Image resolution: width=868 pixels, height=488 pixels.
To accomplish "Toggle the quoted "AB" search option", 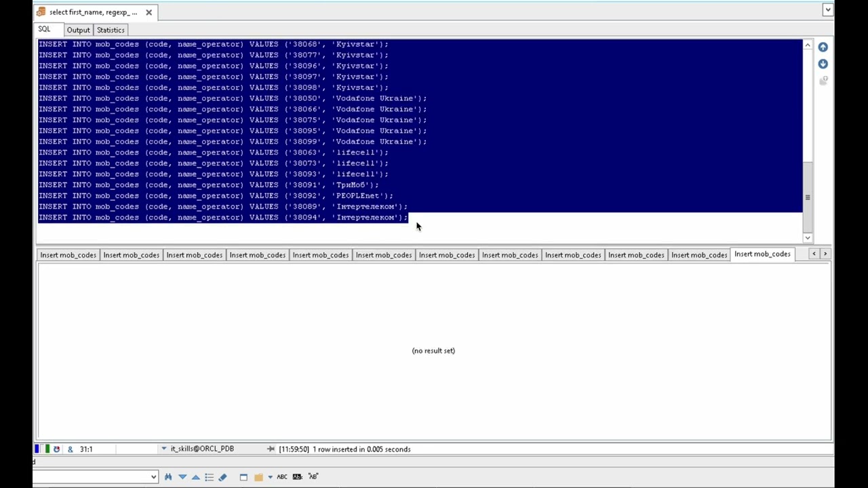I will pos(313,476).
